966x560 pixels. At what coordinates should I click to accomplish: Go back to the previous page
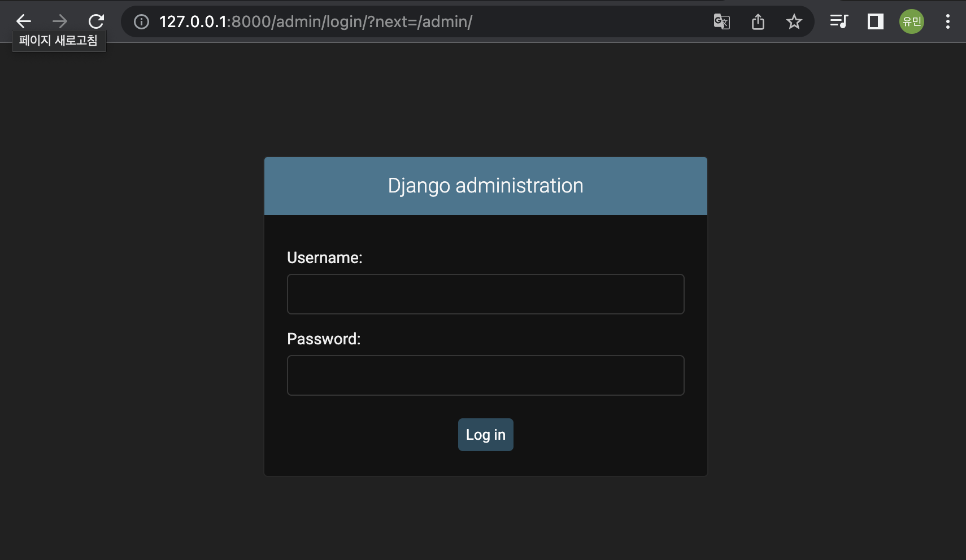pos(24,21)
